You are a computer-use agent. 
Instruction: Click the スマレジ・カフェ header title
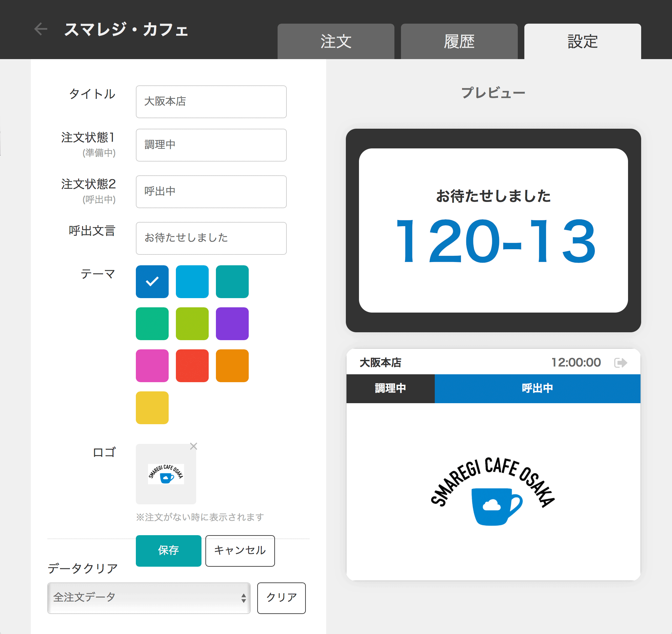click(126, 30)
